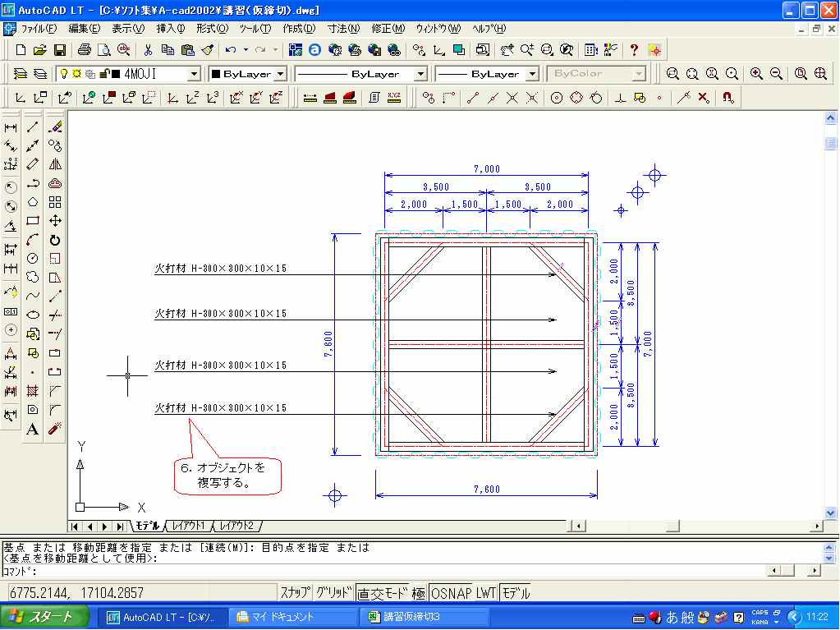The width and height of the screenshot is (840, 630).
Task: Click the black color swatch in layer box
Action: point(116,74)
